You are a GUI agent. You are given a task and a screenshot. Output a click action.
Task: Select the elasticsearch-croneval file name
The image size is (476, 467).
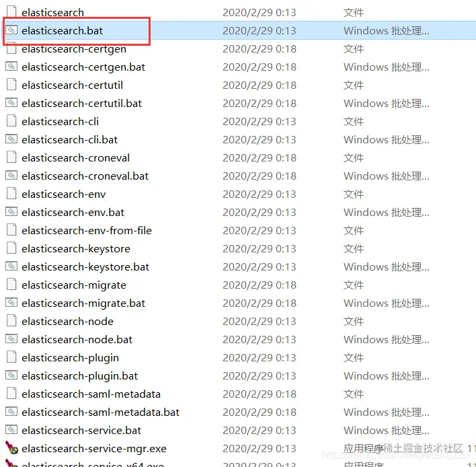pyautogui.click(x=75, y=158)
